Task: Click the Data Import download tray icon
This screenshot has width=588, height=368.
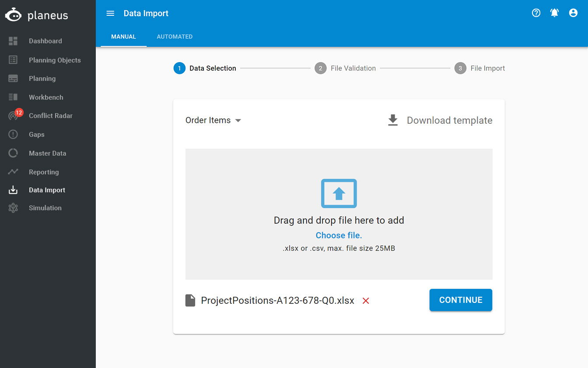Action: pos(13,190)
